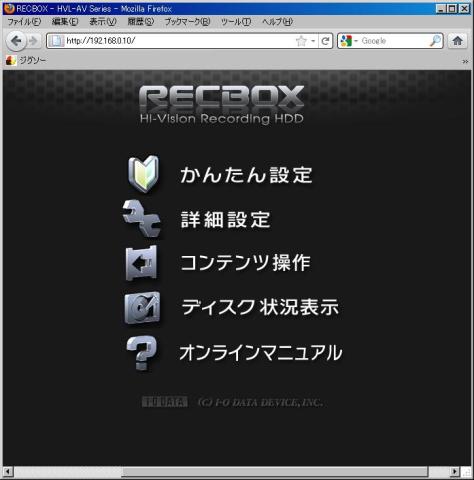This screenshot has height=480, width=474.
Task: Open the 履歴(S) menu
Action: click(x=141, y=22)
